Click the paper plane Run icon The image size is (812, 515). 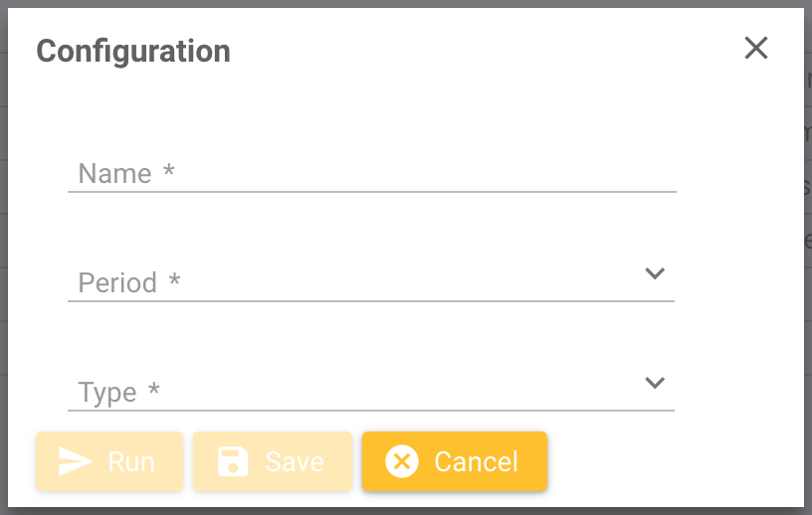pyautogui.click(x=76, y=461)
